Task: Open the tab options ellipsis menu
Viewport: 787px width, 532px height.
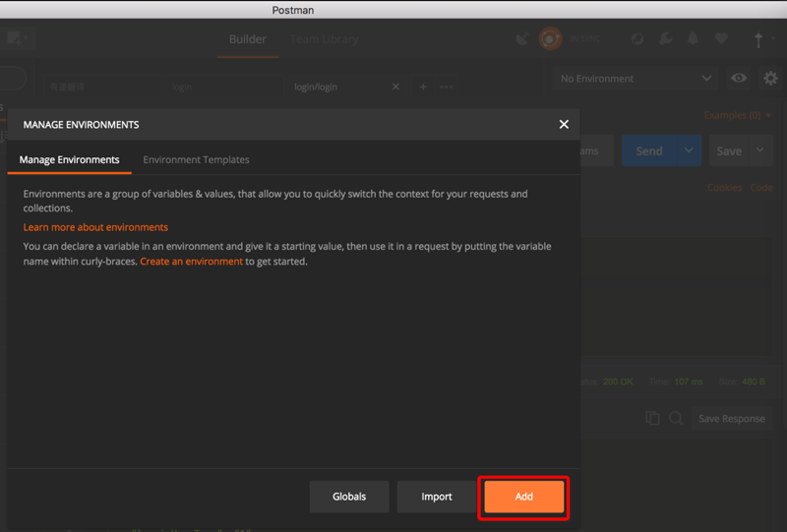Action: 447,87
